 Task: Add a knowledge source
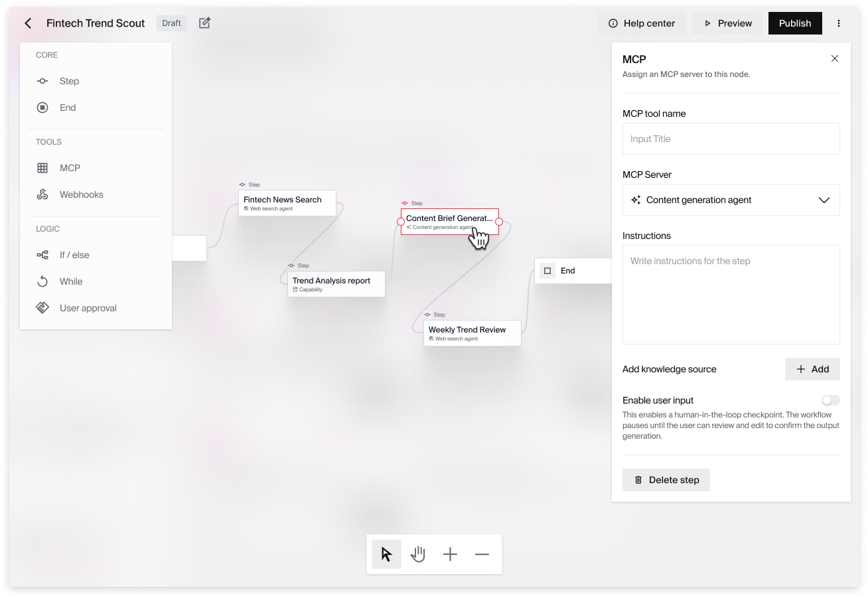point(812,368)
